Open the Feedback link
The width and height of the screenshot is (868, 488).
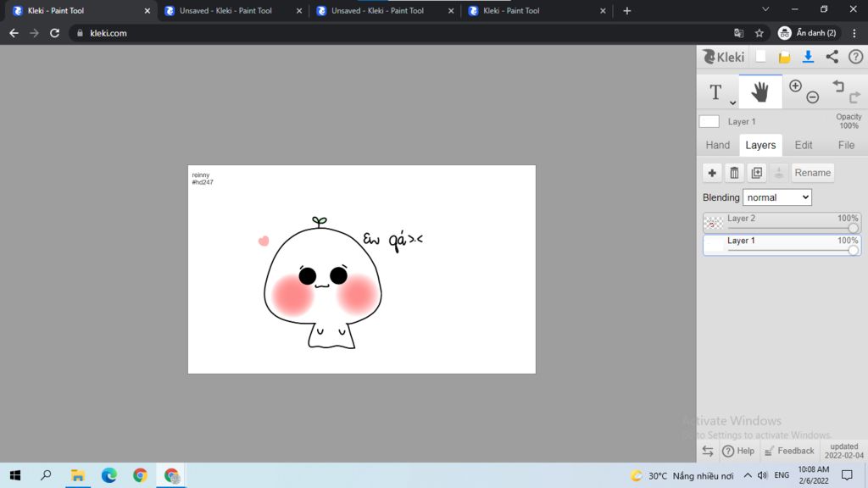[x=789, y=451]
